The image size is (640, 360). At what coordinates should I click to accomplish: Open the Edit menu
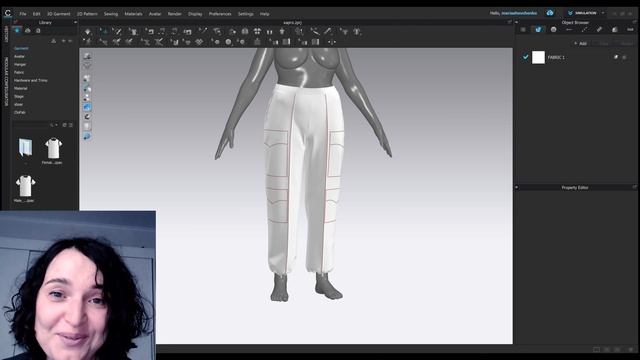(36, 14)
